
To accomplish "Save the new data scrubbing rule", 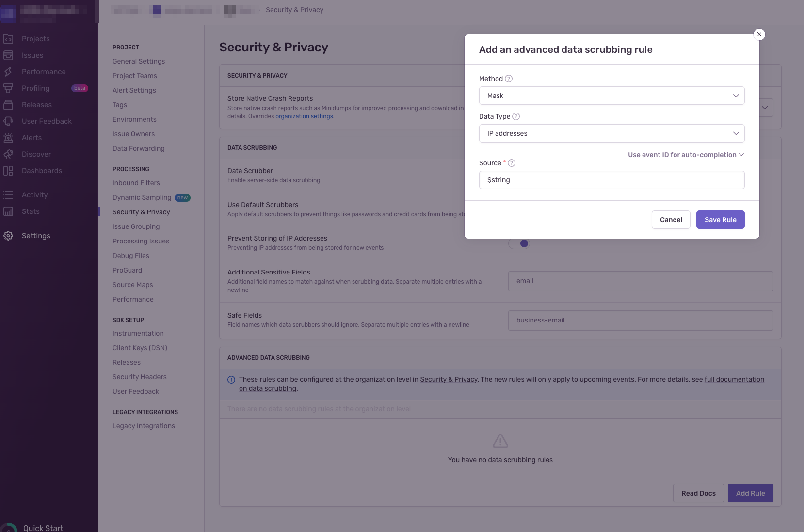I will 720,220.
